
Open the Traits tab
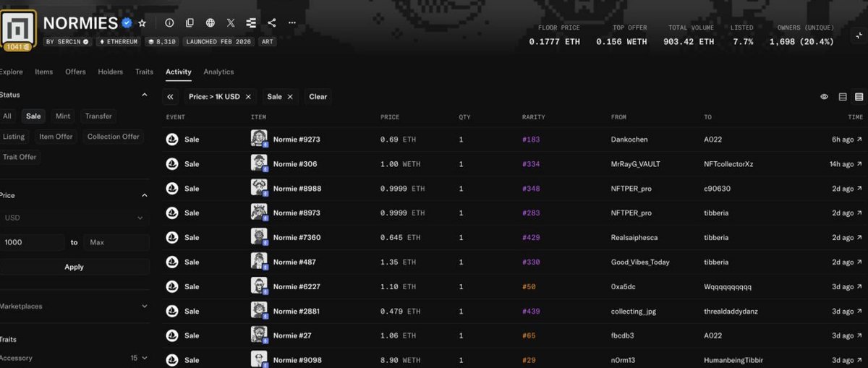[x=144, y=72]
